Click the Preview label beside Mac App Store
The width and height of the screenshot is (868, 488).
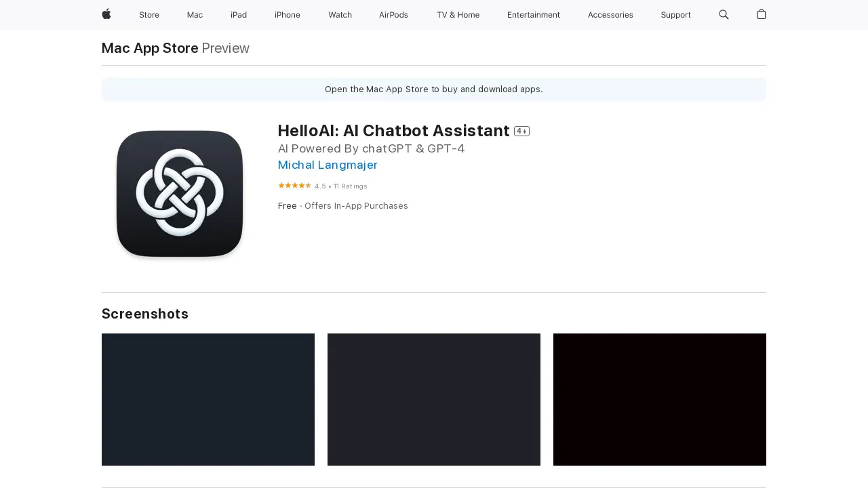click(x=226, y=48)
